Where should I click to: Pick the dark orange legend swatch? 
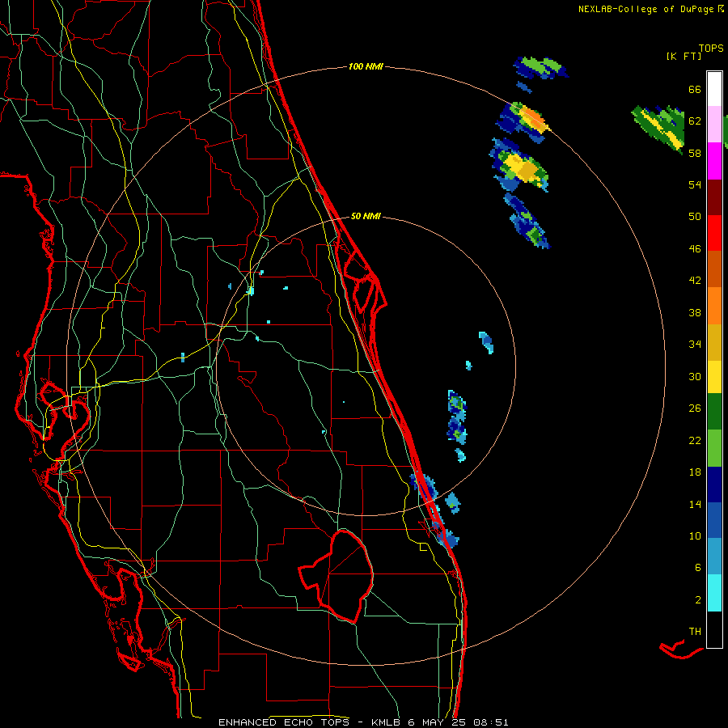click(x=714, y=269)
